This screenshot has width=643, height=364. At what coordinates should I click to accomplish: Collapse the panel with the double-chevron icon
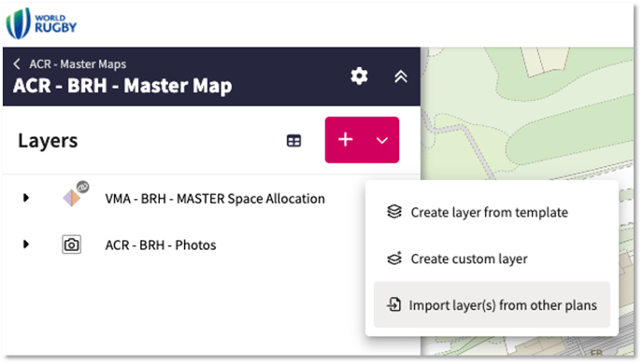(x=401, y=77)
